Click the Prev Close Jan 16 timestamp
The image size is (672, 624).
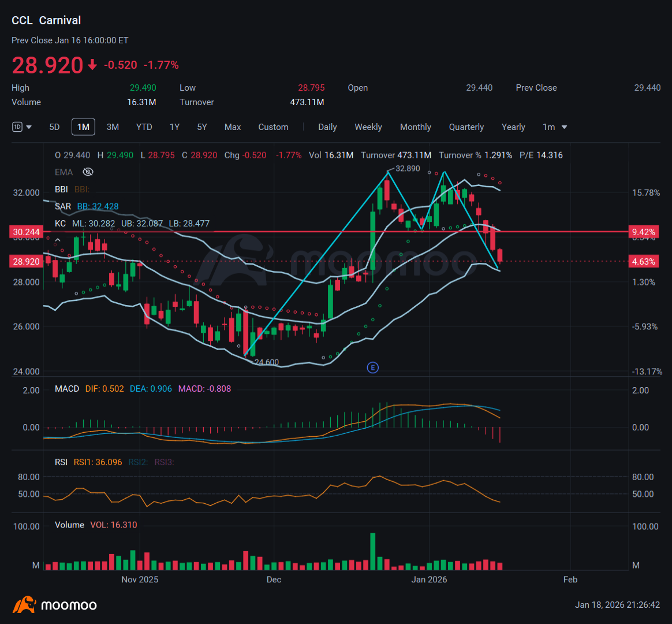pos(70,40)
